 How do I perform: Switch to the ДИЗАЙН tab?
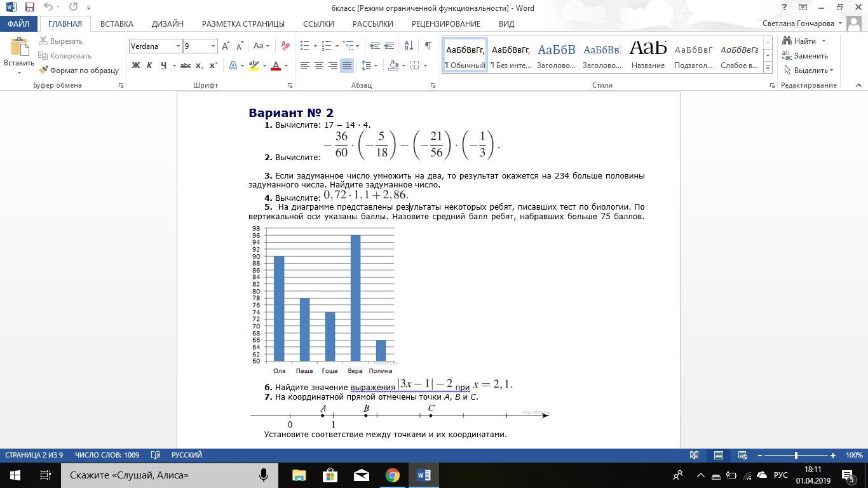[168, 24]
